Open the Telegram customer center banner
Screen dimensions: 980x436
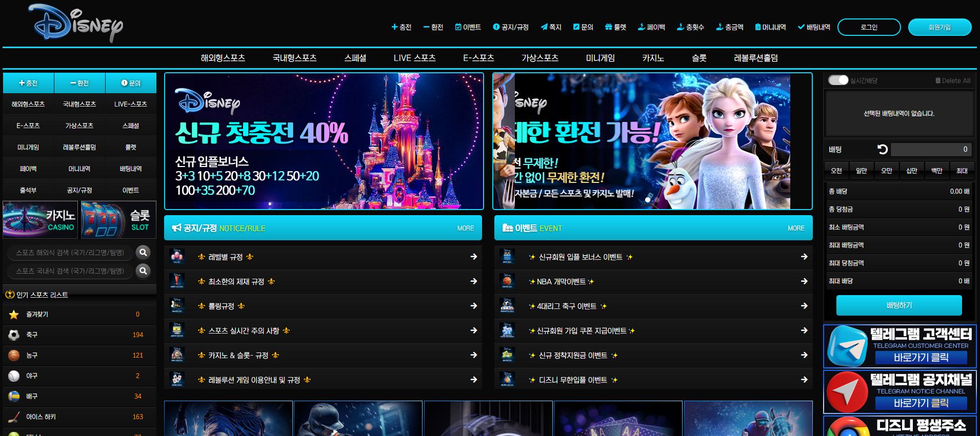click(899, 346)
